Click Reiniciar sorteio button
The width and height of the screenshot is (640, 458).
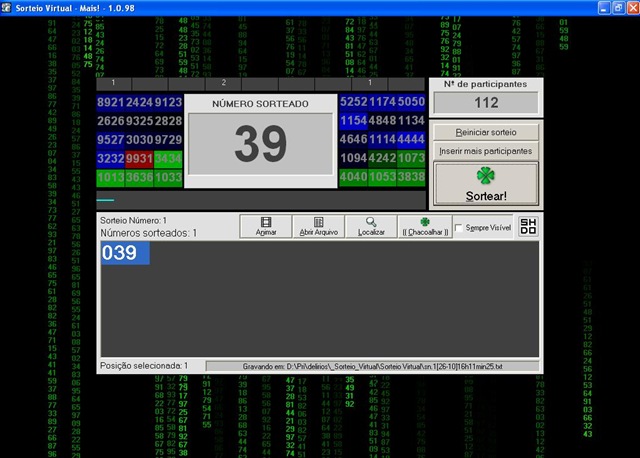click(x=486, y=132)
